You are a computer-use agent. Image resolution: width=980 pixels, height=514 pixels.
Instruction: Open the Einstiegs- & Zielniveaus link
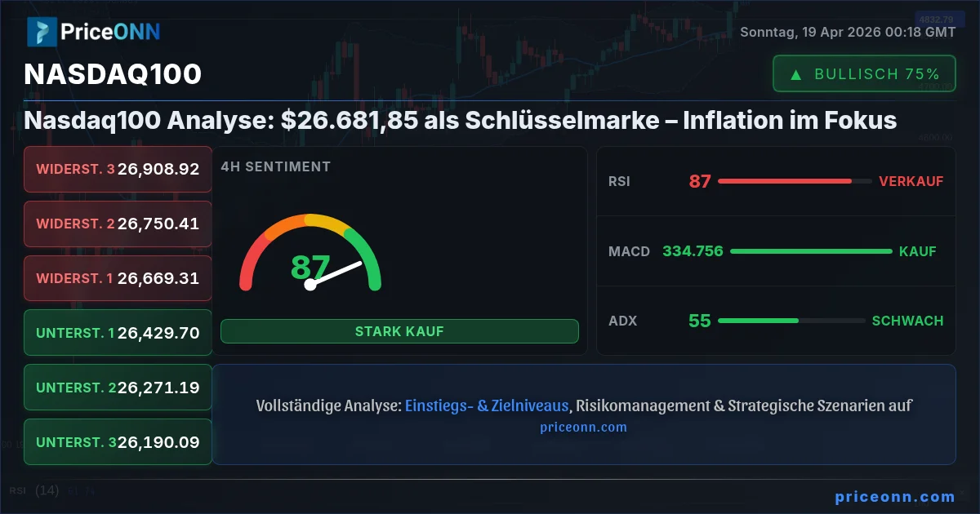pyautogui.click(x=488, y=405)
